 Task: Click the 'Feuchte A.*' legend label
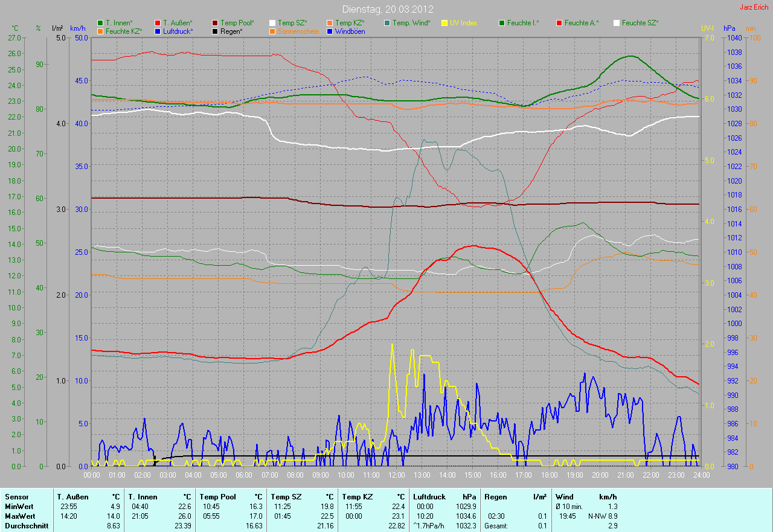(x=582, y=23)
